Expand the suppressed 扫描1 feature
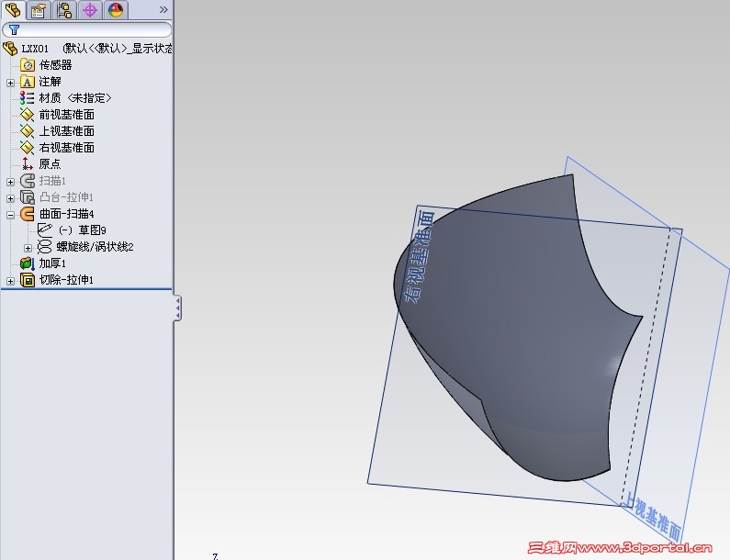Image resolution: width=730 pixels, height=560 pixels. point(10,182)
